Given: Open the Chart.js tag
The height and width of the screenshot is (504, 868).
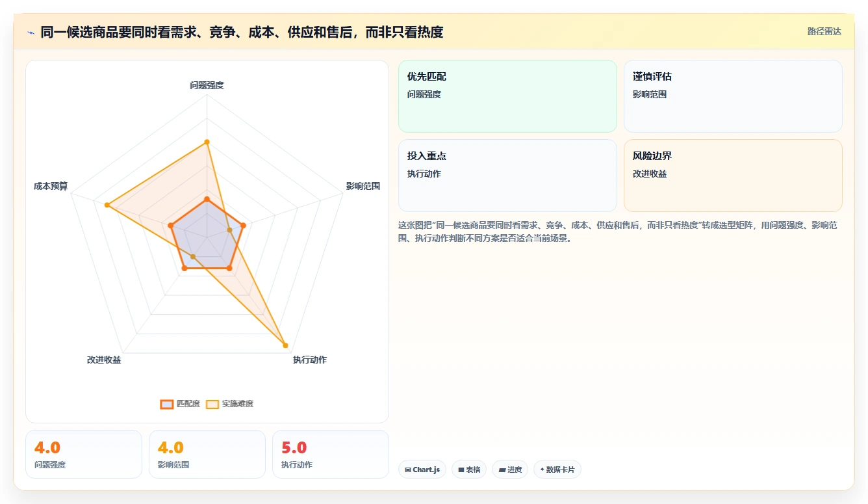Looking at the screenshot, I should pyautogui.click(x=422, y=470).
